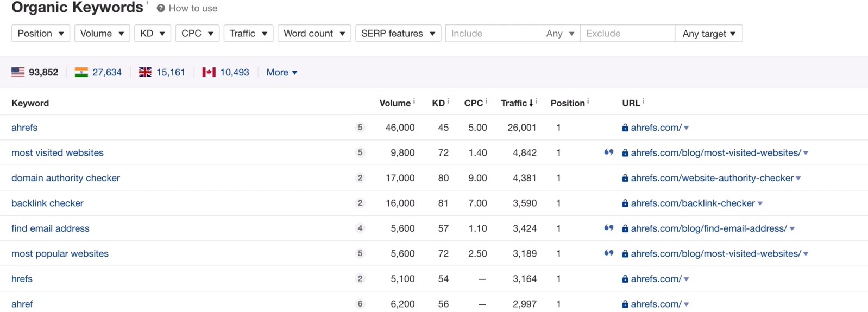868x312 pixels.
Task: Select the United States flag icon
Action: pyautogui.click(x=18, y=72)
